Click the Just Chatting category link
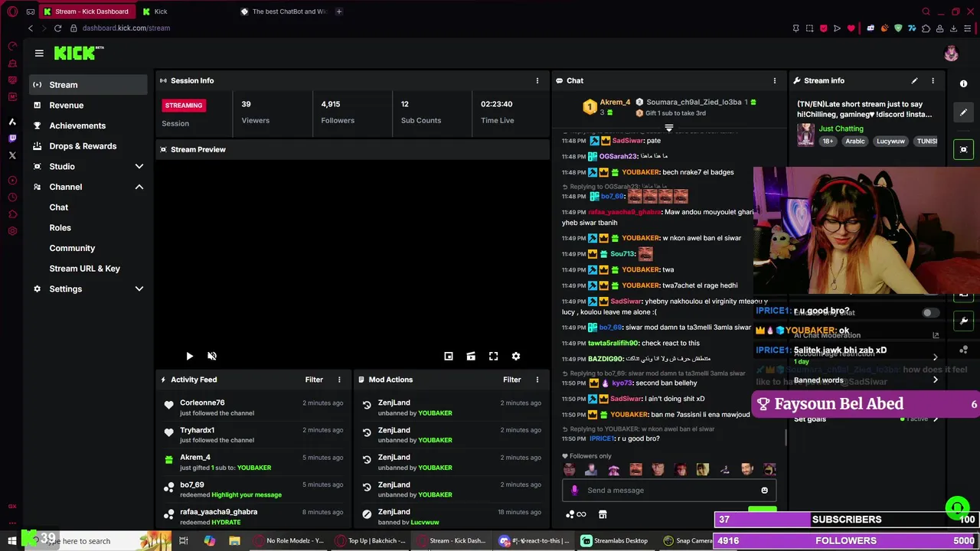980x551 pixels. (x=841, y=129)
